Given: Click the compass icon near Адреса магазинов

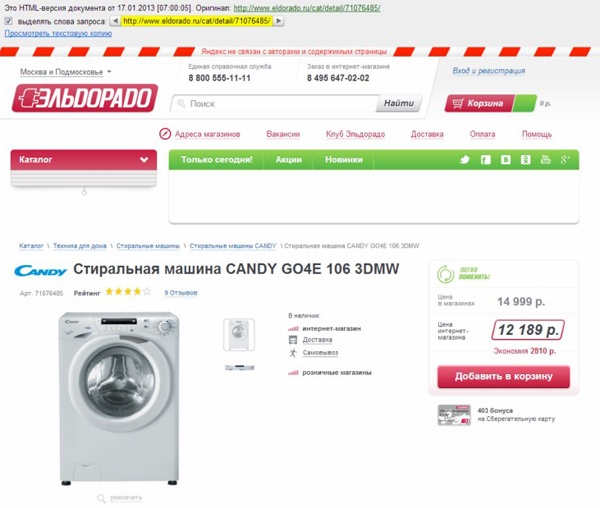Looking at the screenshot, I should point(165,134).
